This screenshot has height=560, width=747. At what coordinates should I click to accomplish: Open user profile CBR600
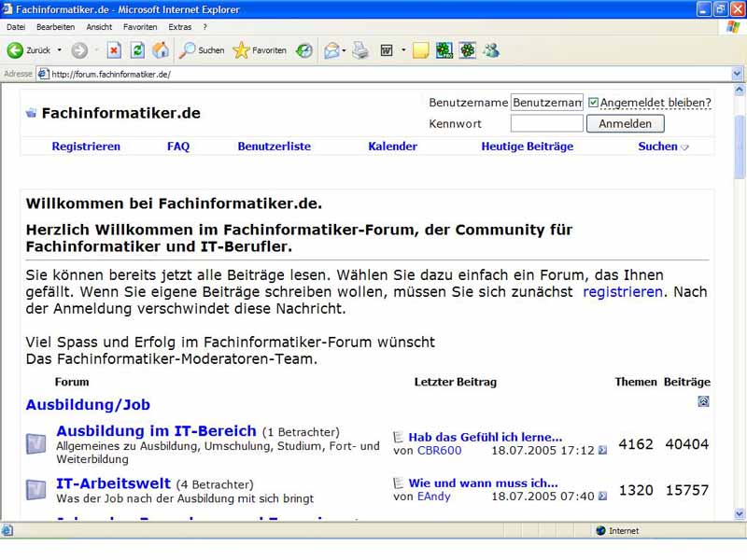coord(439,451)
